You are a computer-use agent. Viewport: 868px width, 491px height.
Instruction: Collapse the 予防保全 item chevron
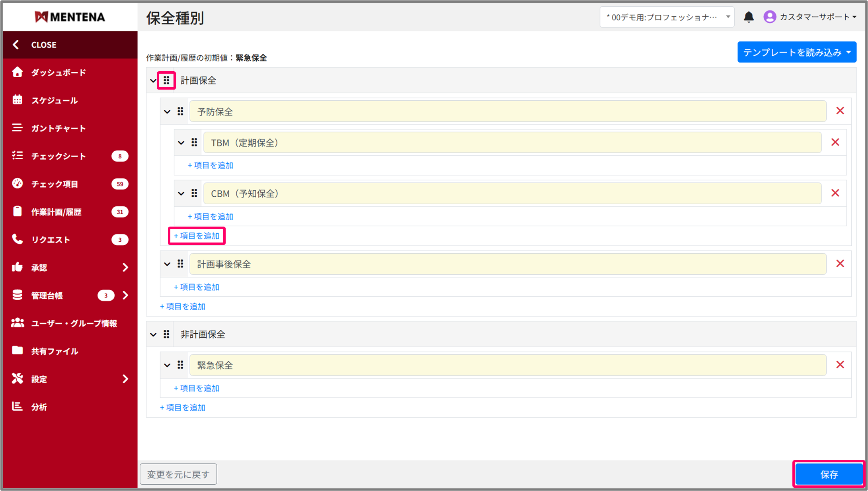point(167,112)
